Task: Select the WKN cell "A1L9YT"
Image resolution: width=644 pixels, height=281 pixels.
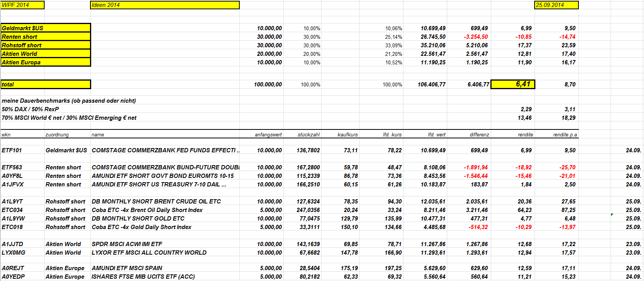Action: tap(12, 202)
